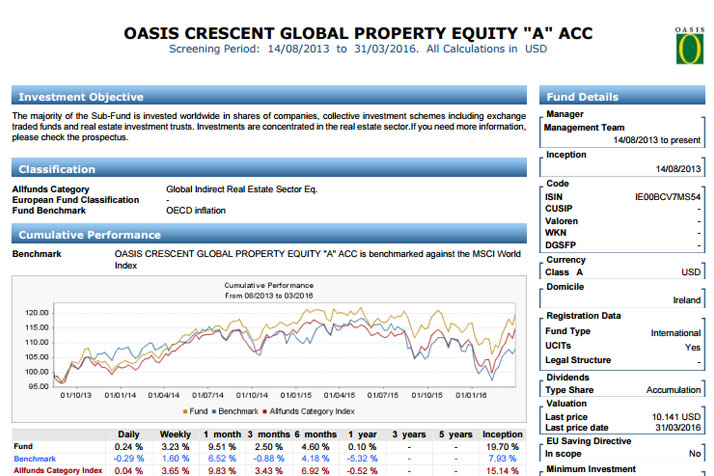This screenshot has height=476, width=714.
Task: Click the Oasis logo in the header
Action: [689, 45]
